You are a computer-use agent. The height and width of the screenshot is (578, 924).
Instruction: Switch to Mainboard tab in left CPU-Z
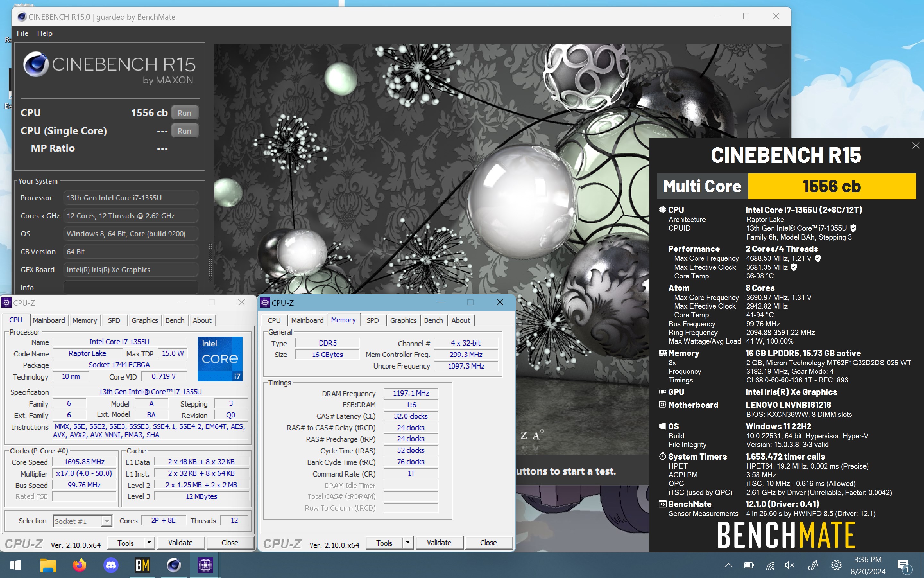tap(48, 320)
